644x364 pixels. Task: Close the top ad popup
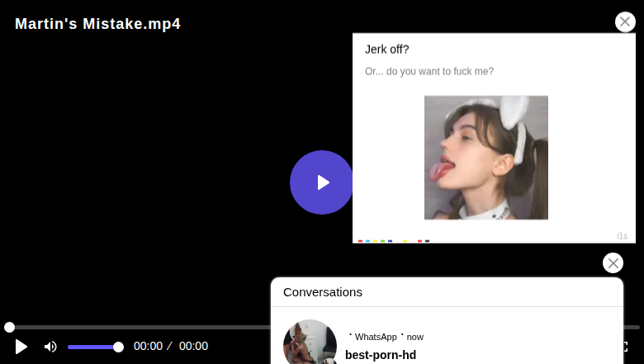coord(625,22)
